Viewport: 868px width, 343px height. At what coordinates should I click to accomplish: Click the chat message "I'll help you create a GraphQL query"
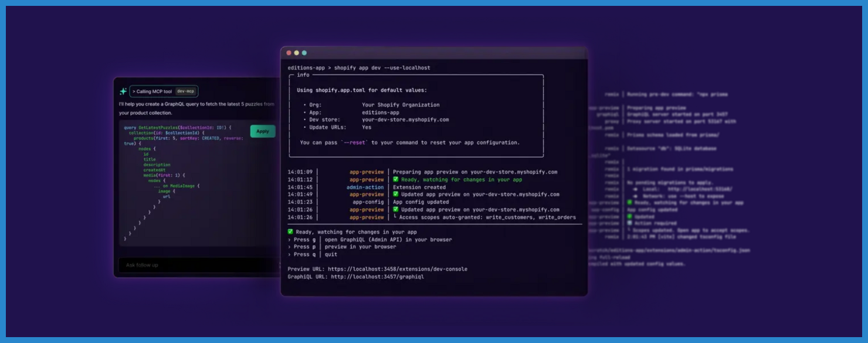point(196,108)
